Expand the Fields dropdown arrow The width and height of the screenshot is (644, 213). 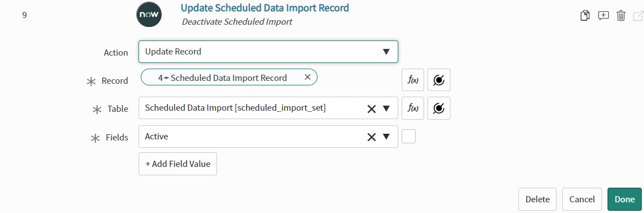click(x=386, y=137)
